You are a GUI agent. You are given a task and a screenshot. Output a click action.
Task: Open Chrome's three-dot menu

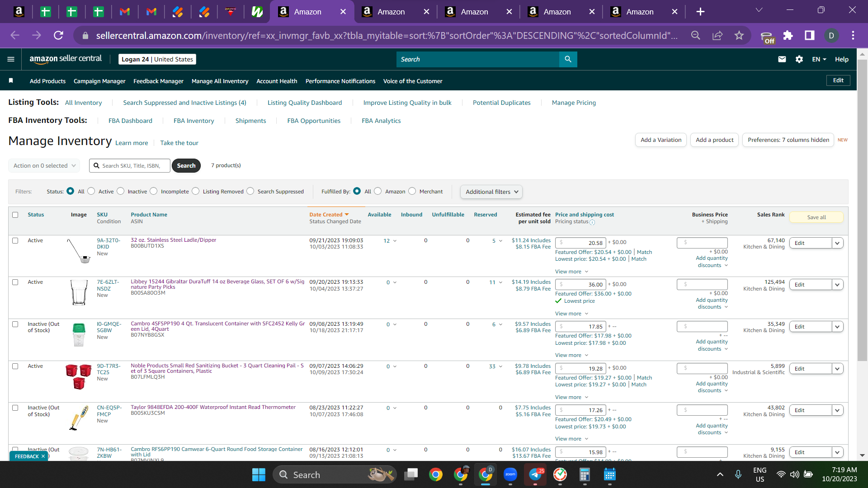point(853,35)
